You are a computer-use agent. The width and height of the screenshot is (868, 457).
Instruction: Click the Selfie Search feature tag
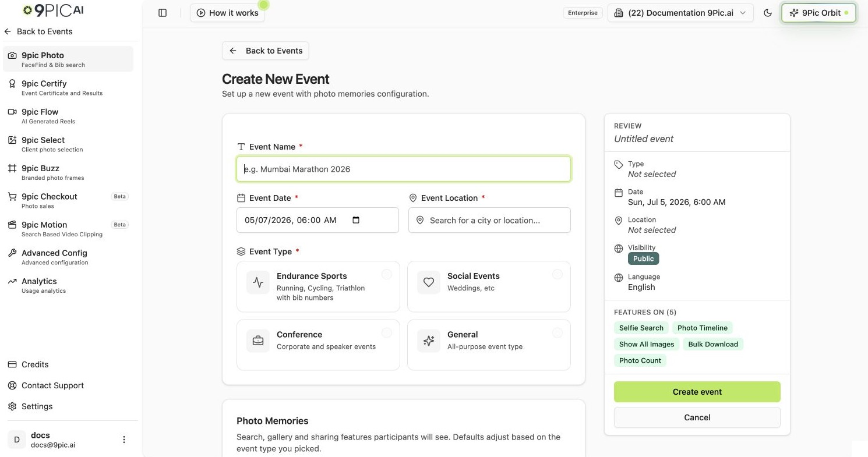tap(641, 328)
